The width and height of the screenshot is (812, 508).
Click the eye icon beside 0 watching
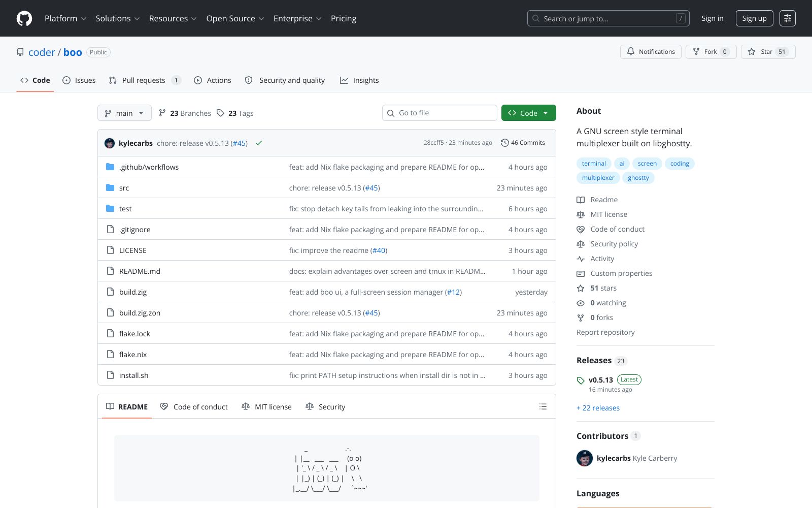(581, 303)
